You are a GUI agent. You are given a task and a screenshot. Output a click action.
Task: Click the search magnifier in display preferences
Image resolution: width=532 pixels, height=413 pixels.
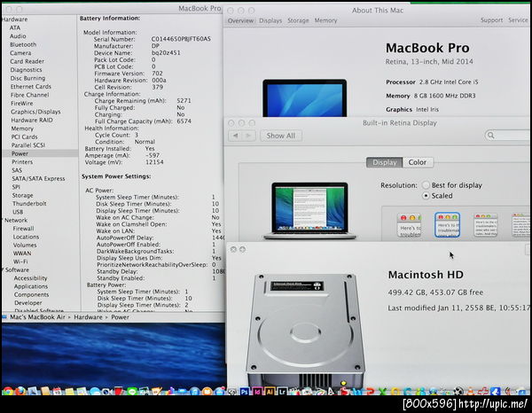(490, 136)
